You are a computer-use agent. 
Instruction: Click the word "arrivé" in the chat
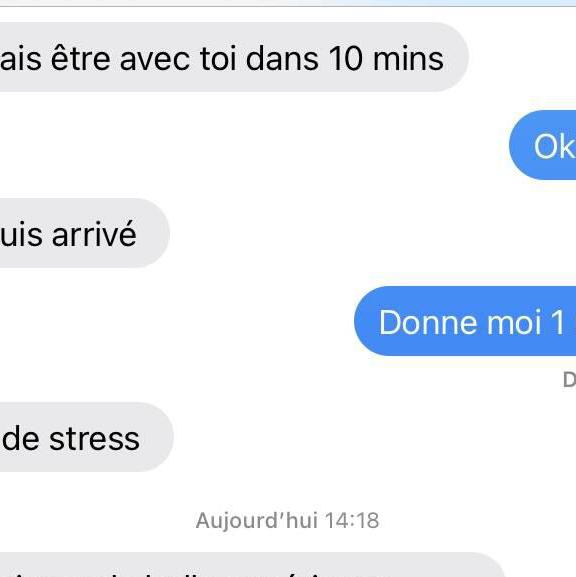94,234
